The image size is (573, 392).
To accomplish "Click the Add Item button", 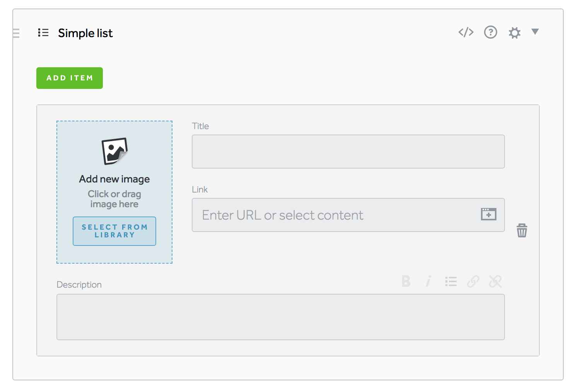I will click(70, 78).
